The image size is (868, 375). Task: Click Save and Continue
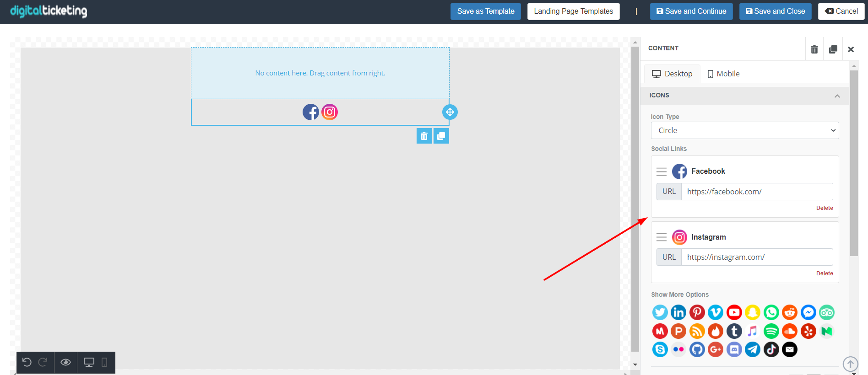click(691, 11)
